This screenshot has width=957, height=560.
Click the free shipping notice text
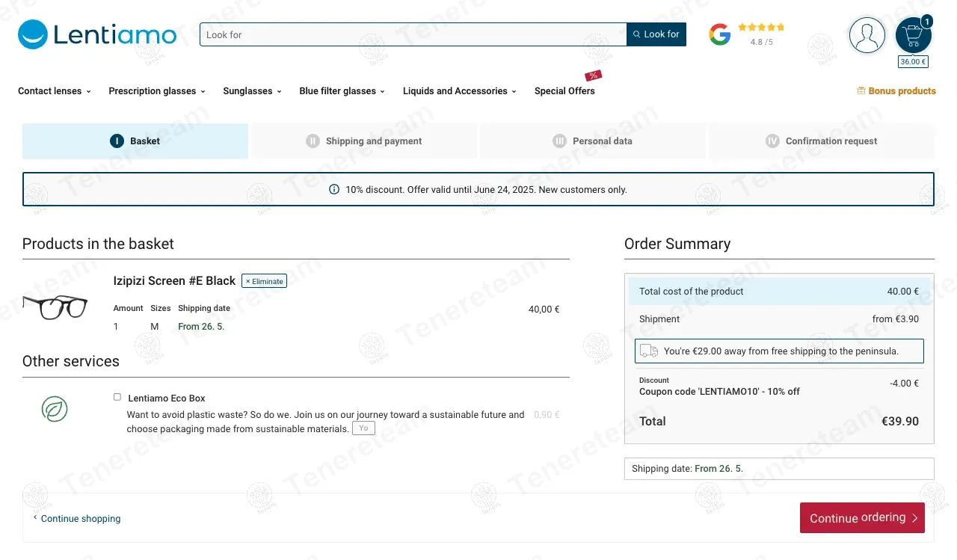pos(781,351)
